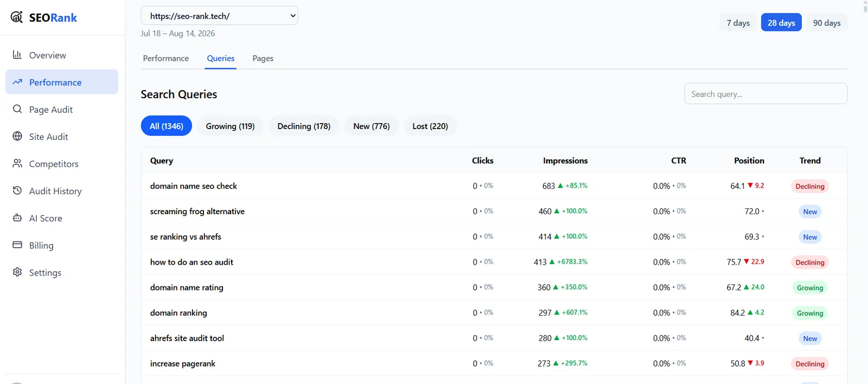Switch to the Pages tab
This screenshot has width=868, height=384.
point(263,58)
